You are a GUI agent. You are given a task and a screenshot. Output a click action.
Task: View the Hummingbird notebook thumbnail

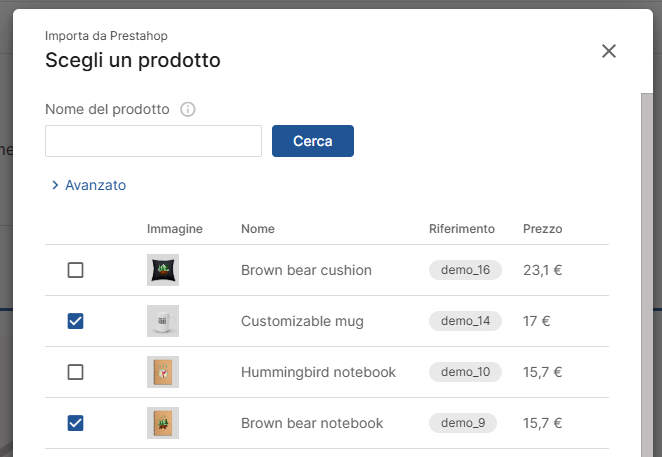coord(163,372)
